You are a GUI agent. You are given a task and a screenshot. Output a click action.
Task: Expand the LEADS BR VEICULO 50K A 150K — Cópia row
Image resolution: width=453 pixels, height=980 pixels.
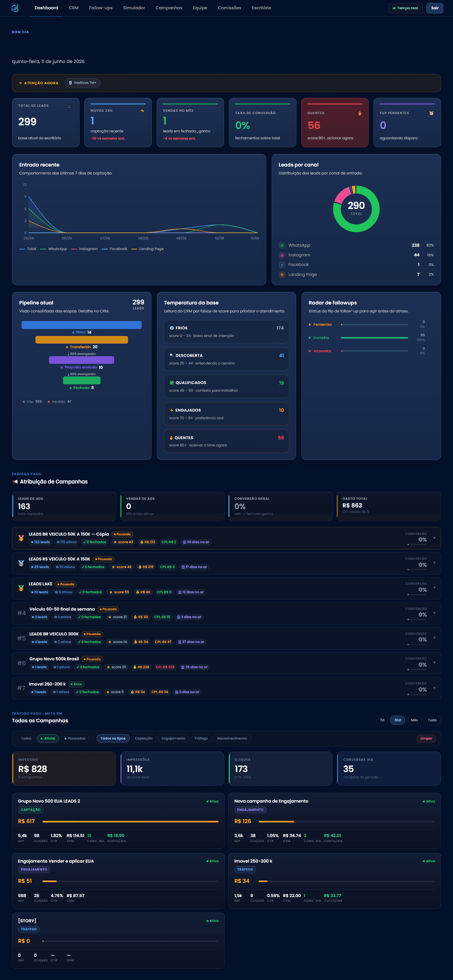click(434, 538)
